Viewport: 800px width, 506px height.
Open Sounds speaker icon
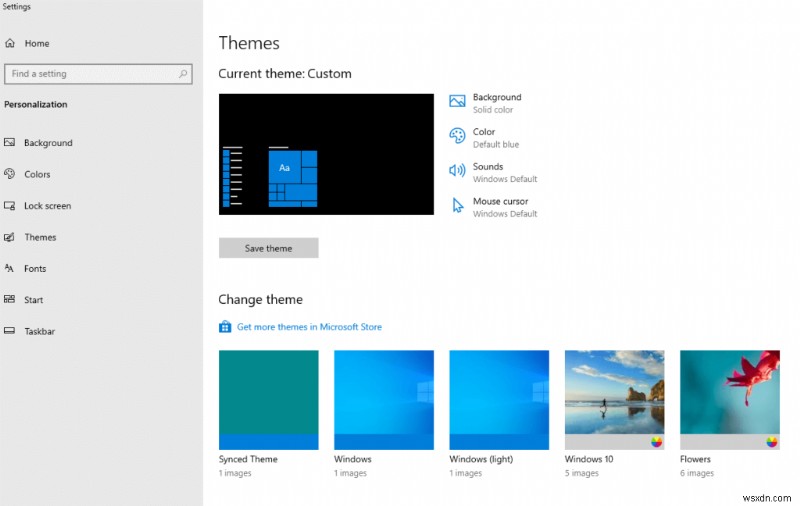click(457, 171)
